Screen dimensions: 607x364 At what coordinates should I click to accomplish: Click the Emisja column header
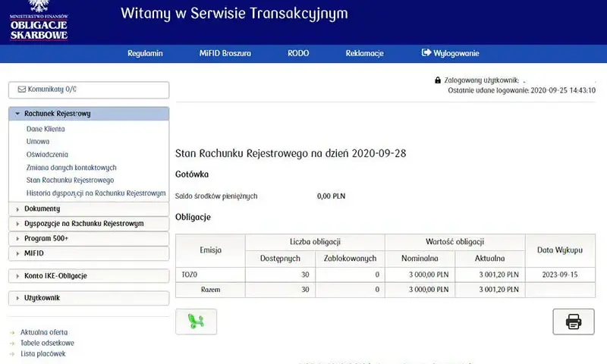[210, 250]
